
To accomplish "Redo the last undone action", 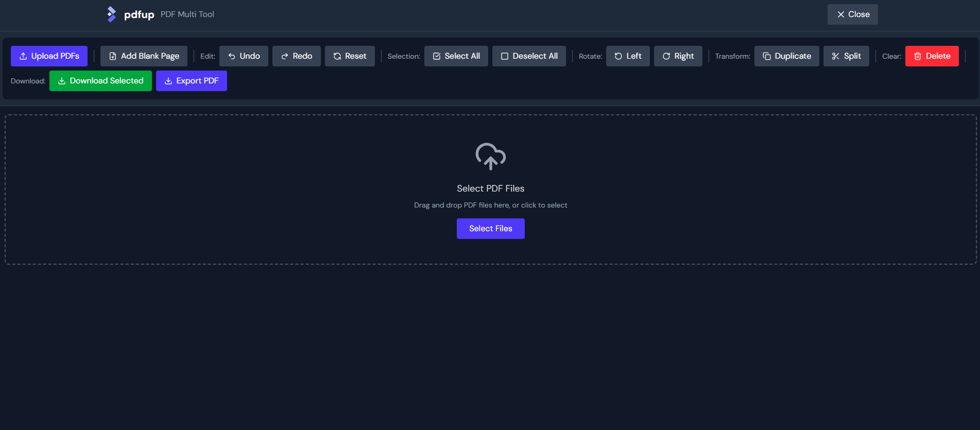I will (296, 56).
